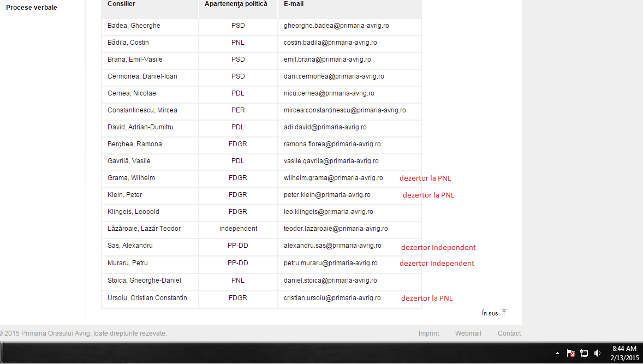Show hidden system tray icons

[557, 353]
